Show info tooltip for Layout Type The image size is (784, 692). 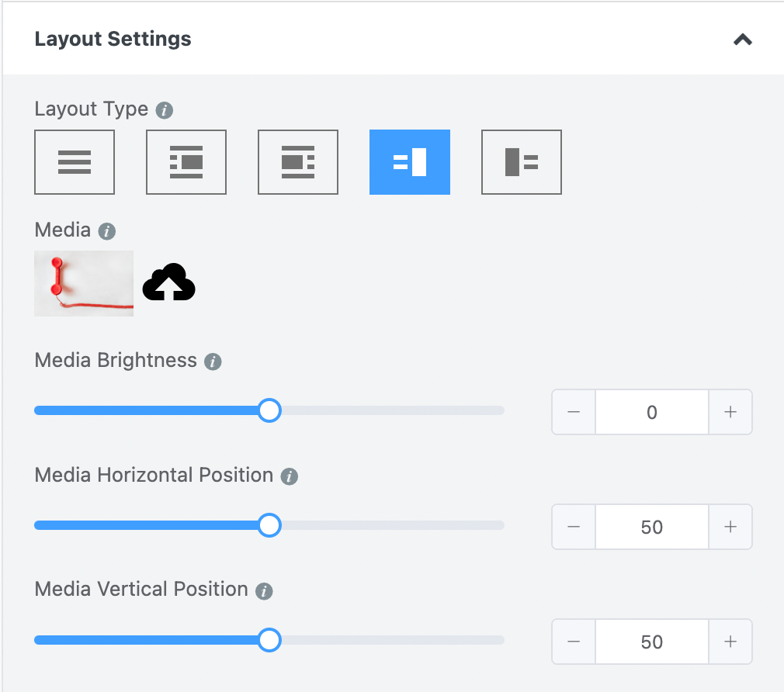pos(165,110)
